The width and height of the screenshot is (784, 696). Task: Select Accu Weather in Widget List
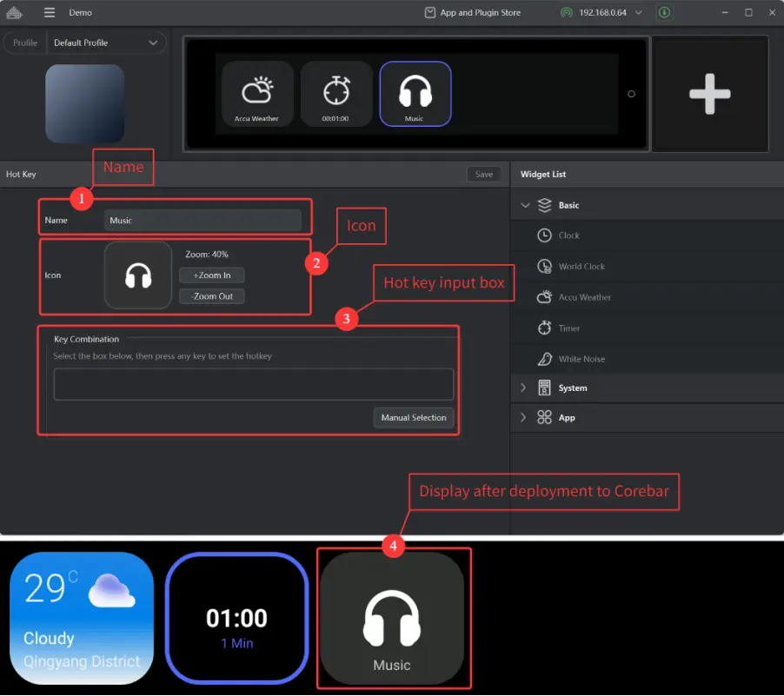tap(647, 297)
